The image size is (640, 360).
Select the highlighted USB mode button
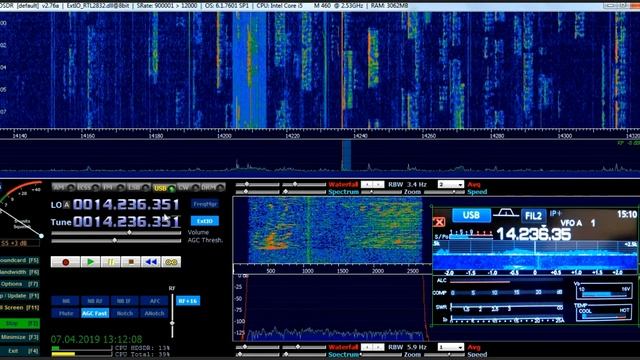164,188
